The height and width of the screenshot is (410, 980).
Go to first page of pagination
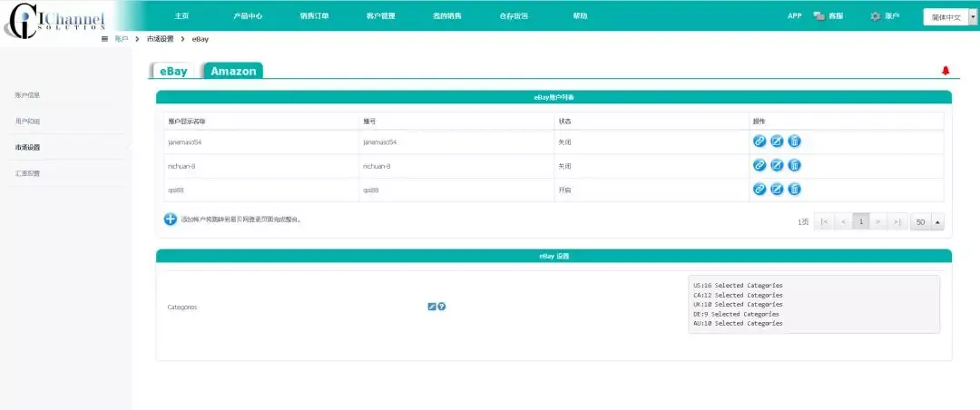point(824,222)
